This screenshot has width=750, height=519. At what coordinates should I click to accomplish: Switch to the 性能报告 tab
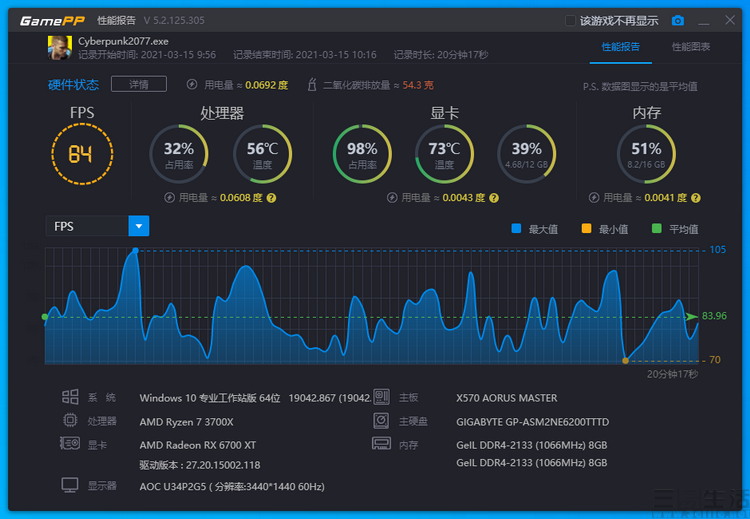pyautogui.click(x=620, y=47)
